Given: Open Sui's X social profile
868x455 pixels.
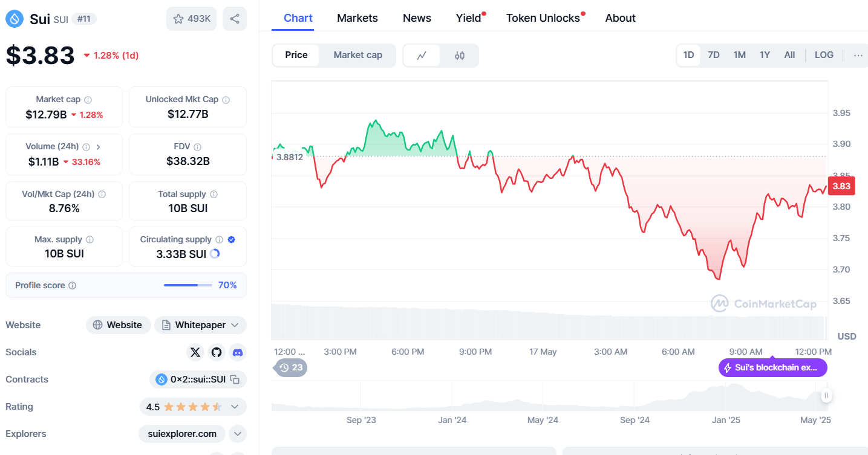Looking at the screenshot, I should click(195, 352).
